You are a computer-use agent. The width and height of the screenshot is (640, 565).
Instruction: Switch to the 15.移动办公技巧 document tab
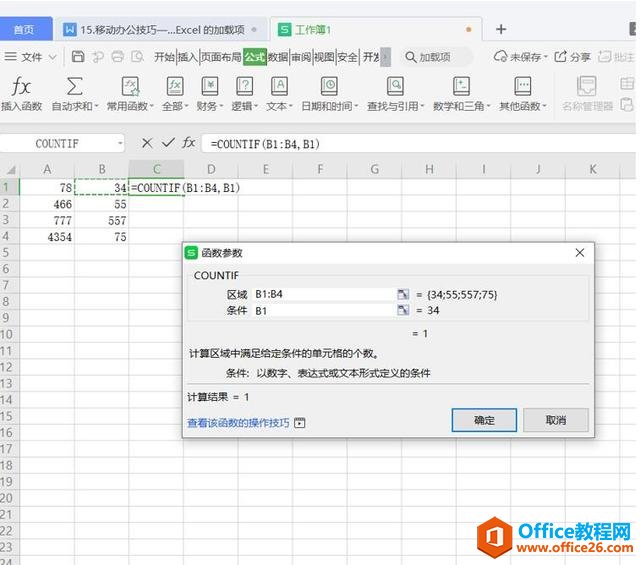pyautogui.click(x=162, y=29)
